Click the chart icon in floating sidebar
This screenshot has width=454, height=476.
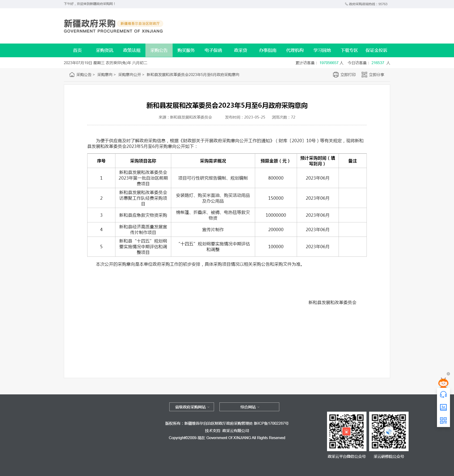443,407
